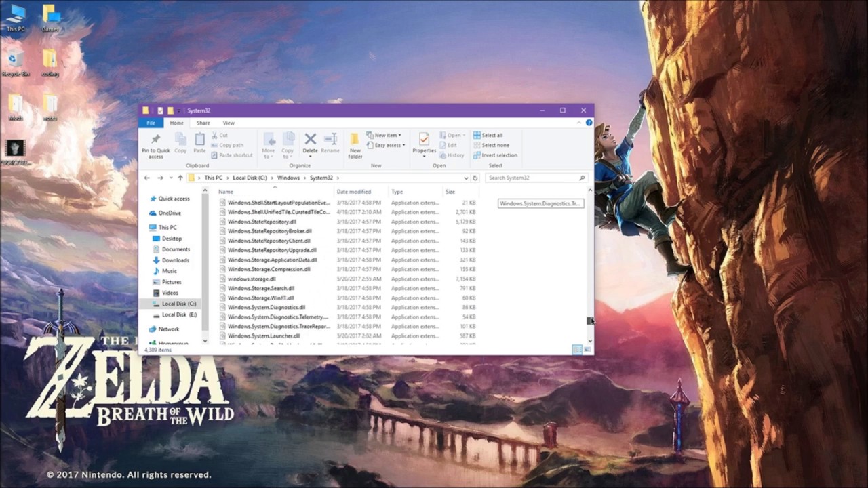The height and width of the screenshot is (488, 868).
Task: Click the search magnifier icon
Action: pos(582,178)
